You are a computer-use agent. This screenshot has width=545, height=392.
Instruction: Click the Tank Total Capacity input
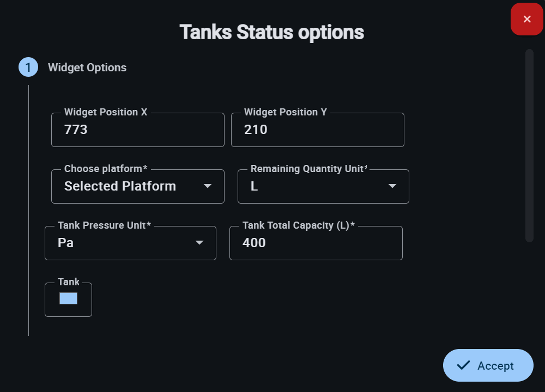pos(316,243)
